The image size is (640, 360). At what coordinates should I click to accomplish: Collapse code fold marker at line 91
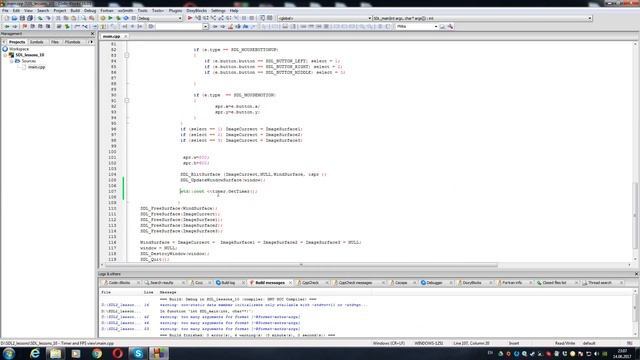127,100
